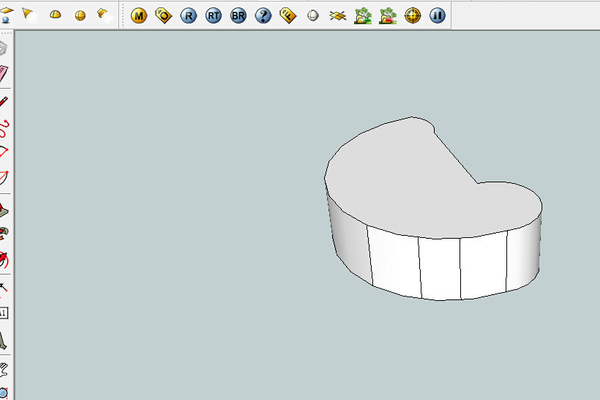The height and width of the screenshot is (400, 600).
Task: Select the Push/Pull tool
Action: click(x=4, y=208)
